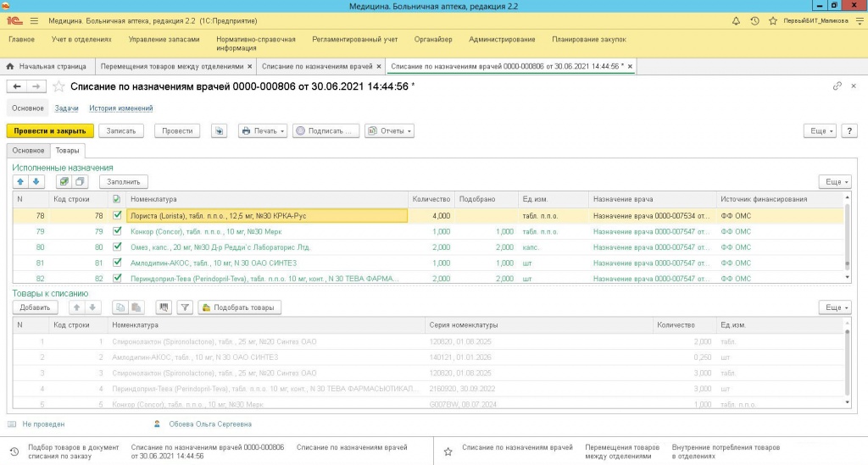Check all rows icon in Исполненные назначения
The image size is (868, 465).
point(64,181)
